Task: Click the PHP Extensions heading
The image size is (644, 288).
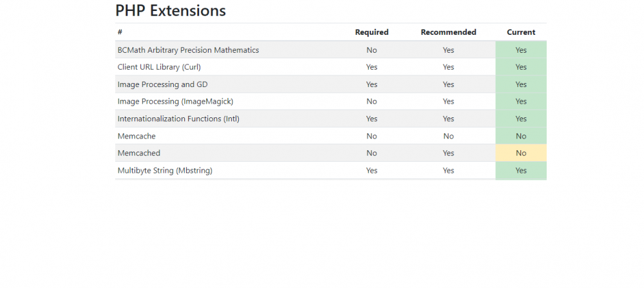Action: click(x=171, y=11)
